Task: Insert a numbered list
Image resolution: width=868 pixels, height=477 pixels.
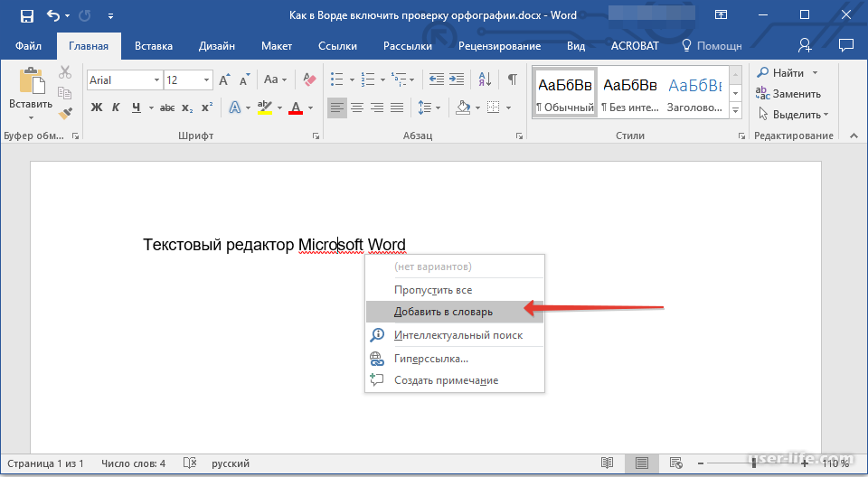Action: (x=368, y=79)
